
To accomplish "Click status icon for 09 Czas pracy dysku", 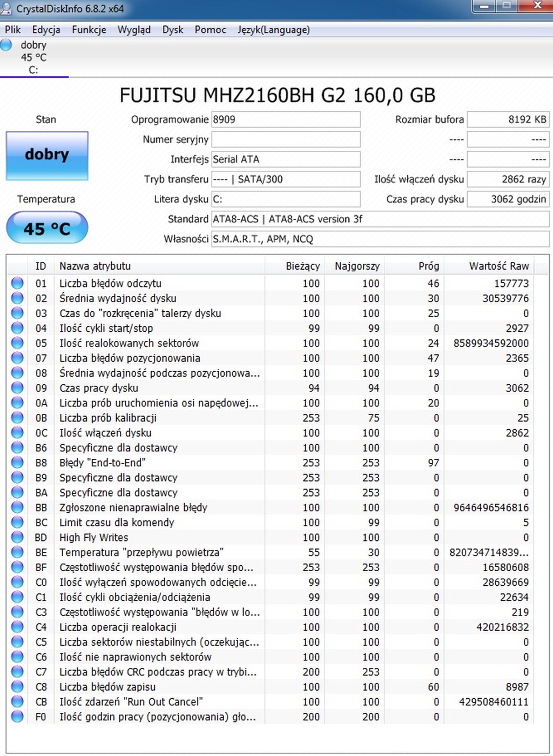I will click(x=17, y=387).
